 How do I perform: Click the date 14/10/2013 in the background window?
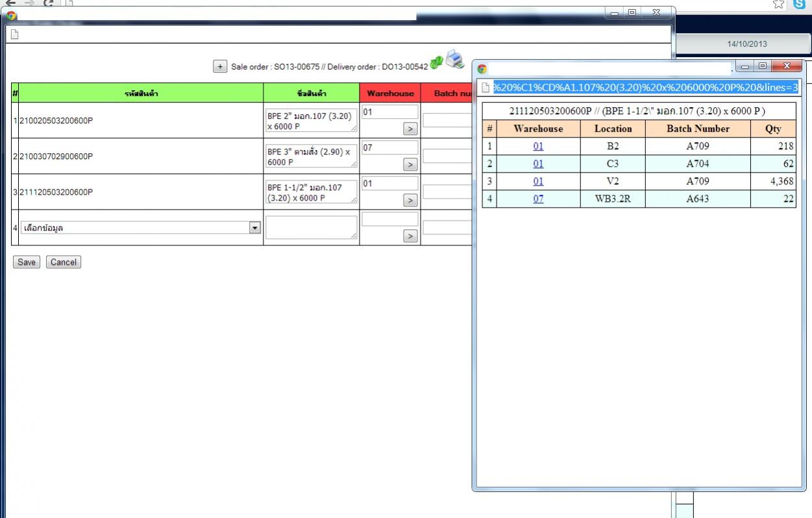click(x=747, y=44)
